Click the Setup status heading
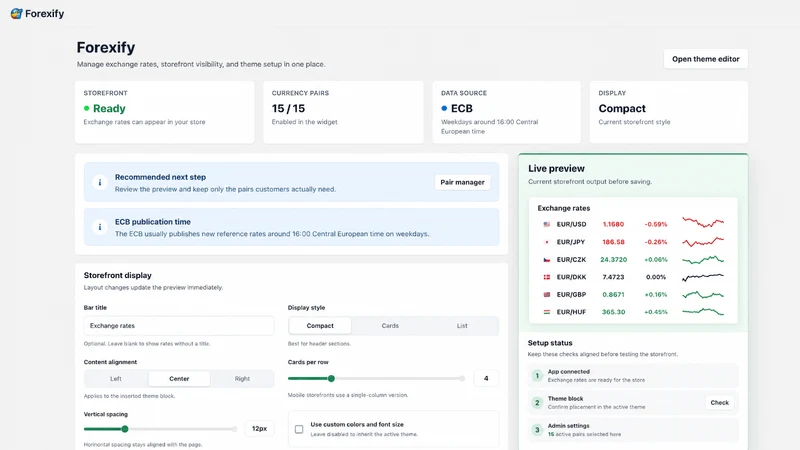Viewport: 800px width, 450px height. click(x=550, y=343)
